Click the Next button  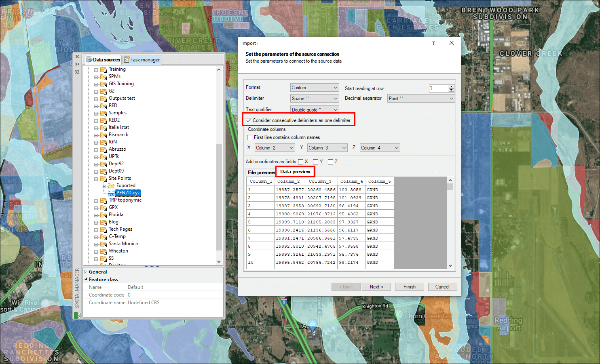(376, 287)
